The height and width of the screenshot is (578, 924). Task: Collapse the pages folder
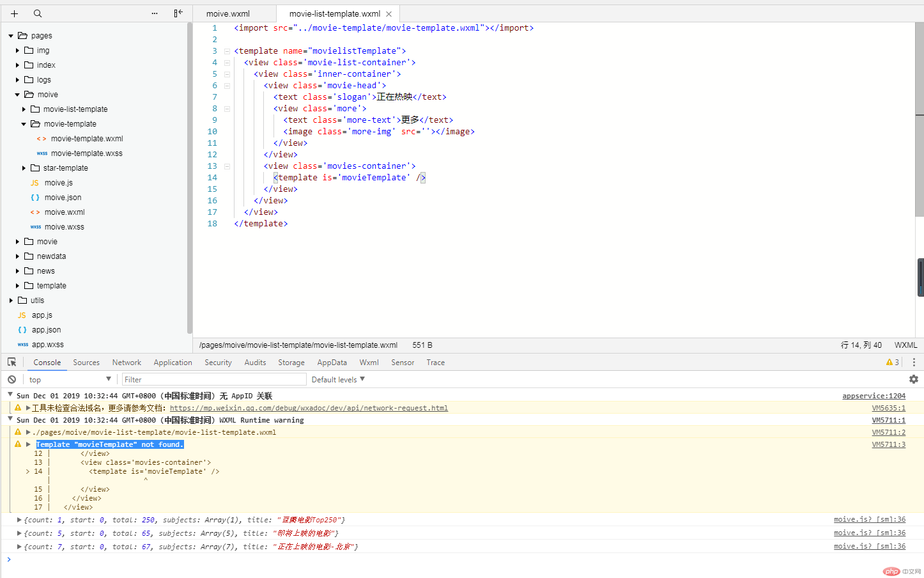[x=11, y=36]
